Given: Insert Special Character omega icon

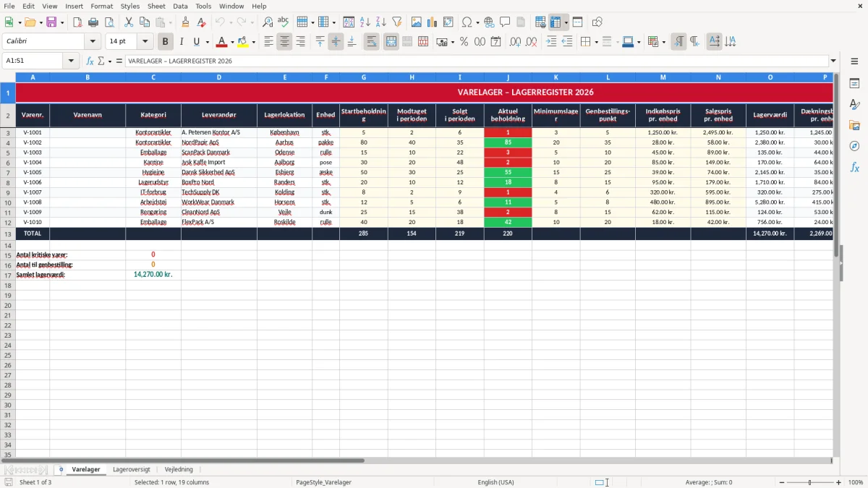Looking at the screenshot, I should pos(467,22).
